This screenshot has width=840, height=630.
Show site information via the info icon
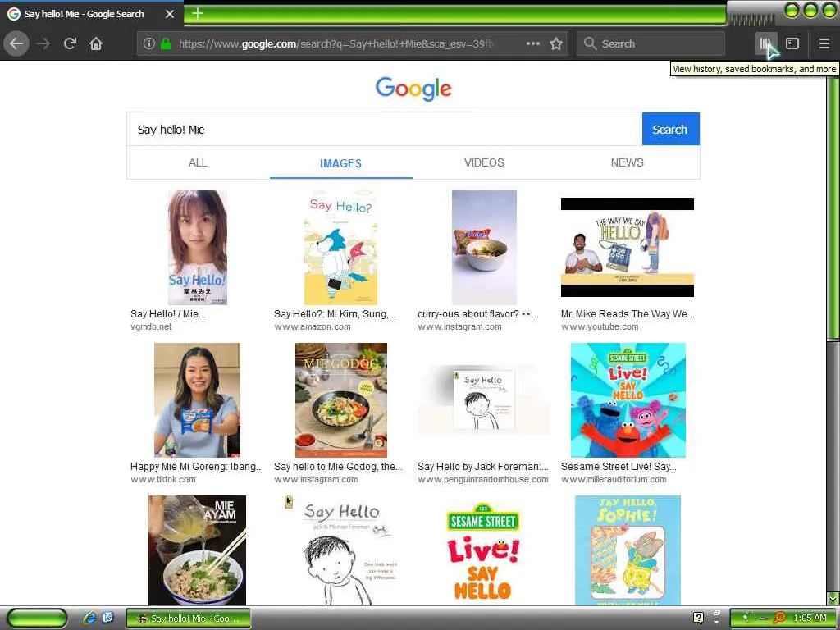(149, 43)
